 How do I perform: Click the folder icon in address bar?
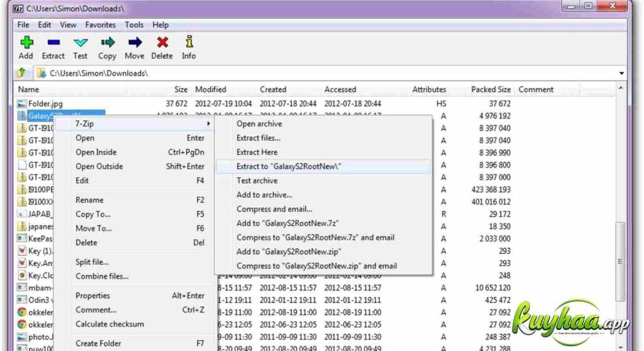pyautogui.click(x=41, y=73)
